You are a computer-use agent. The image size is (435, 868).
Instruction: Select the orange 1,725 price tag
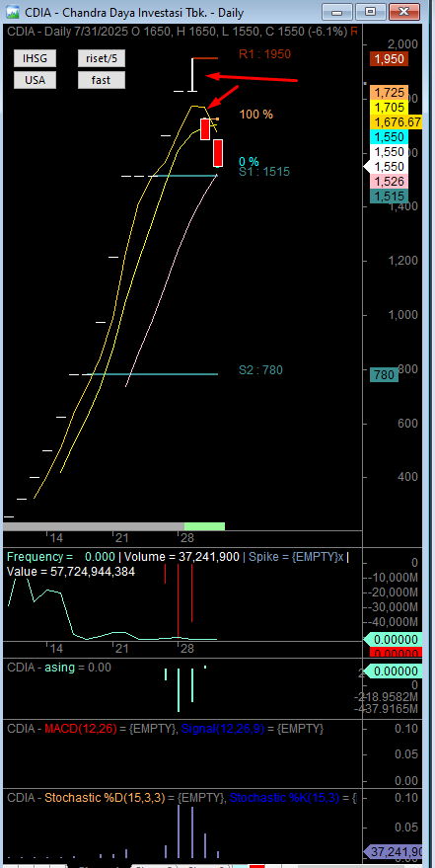[389, 93]
